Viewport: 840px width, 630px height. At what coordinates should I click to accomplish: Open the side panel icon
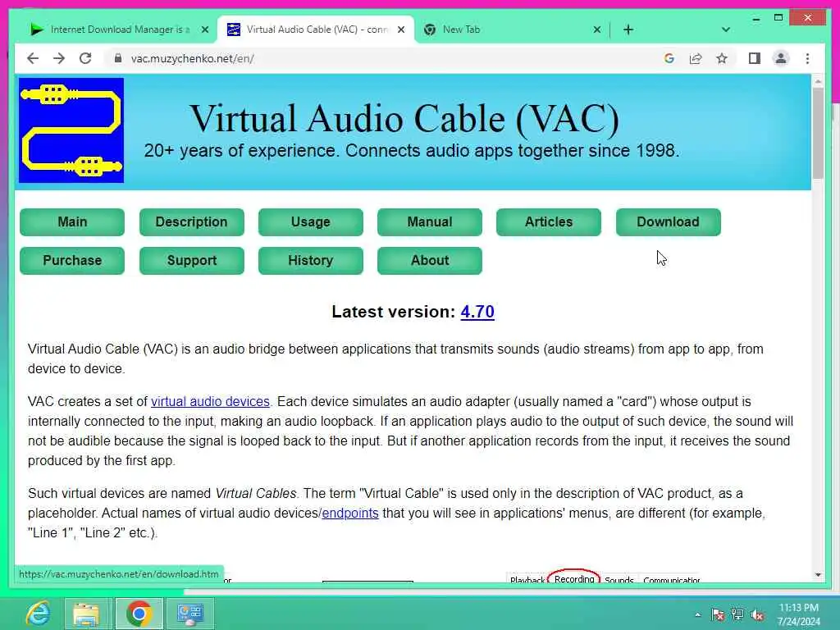click(x=755, y=58)
